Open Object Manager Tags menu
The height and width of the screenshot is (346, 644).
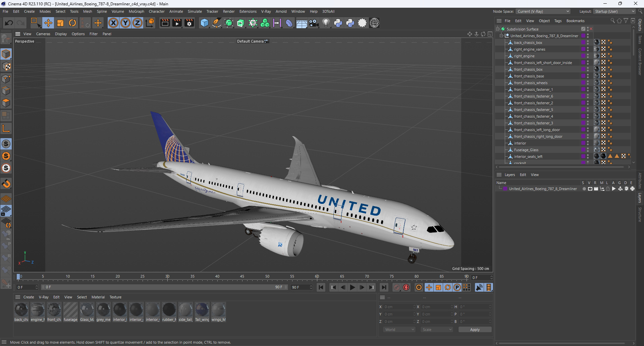point(558,21)
